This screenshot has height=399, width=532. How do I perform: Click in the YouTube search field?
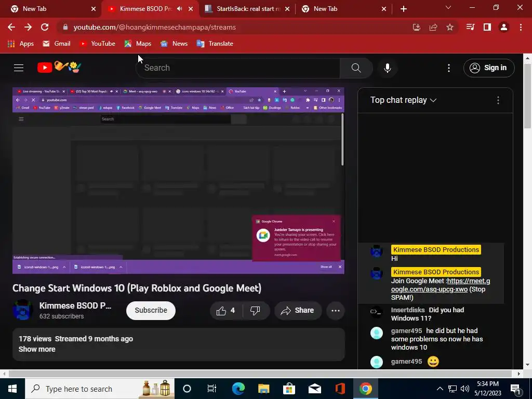tap(237, 68)
